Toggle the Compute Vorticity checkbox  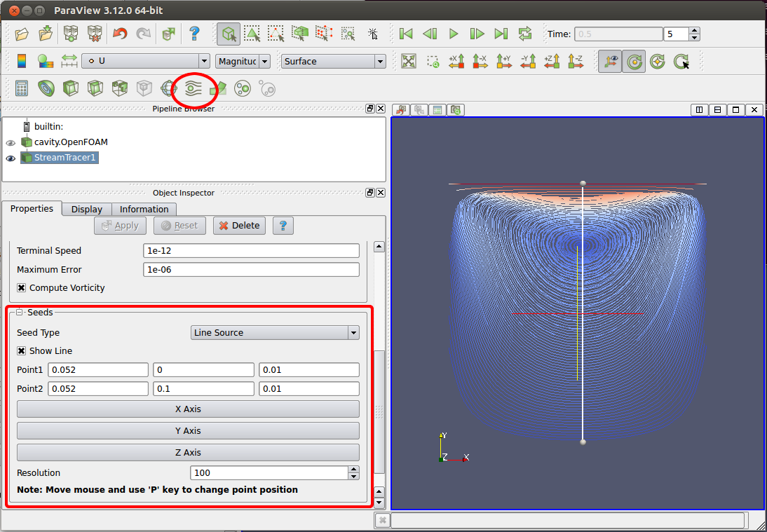click(x=23, y=287)
